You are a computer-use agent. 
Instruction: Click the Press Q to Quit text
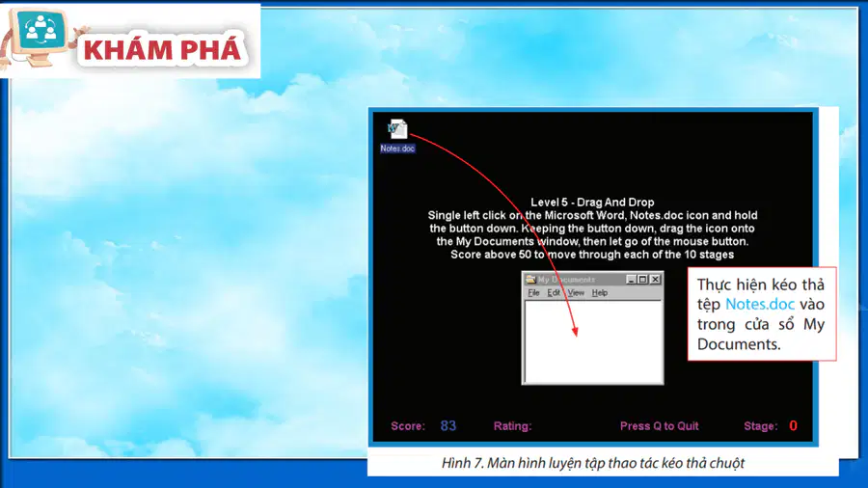pos(659,426)
